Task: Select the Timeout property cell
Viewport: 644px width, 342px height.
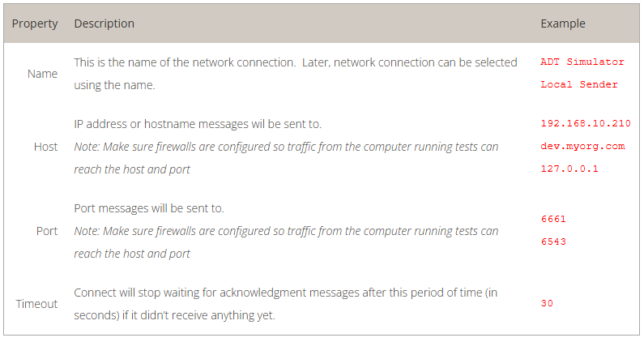Action: [x=37, y=304]
